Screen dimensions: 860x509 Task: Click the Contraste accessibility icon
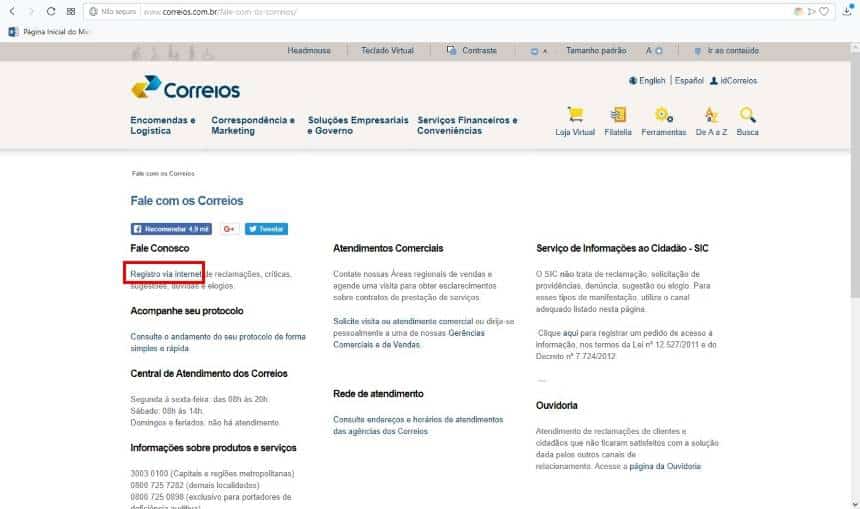451,50
